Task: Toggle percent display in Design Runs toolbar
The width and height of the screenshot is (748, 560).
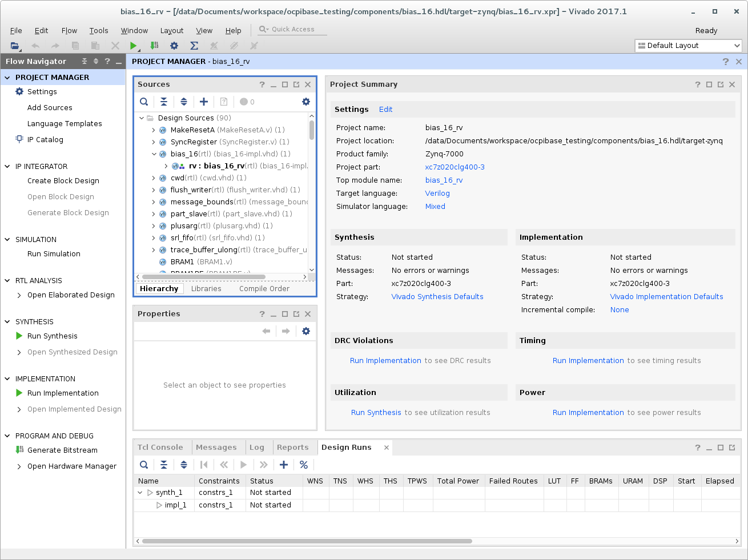Action: coord(304,465)
